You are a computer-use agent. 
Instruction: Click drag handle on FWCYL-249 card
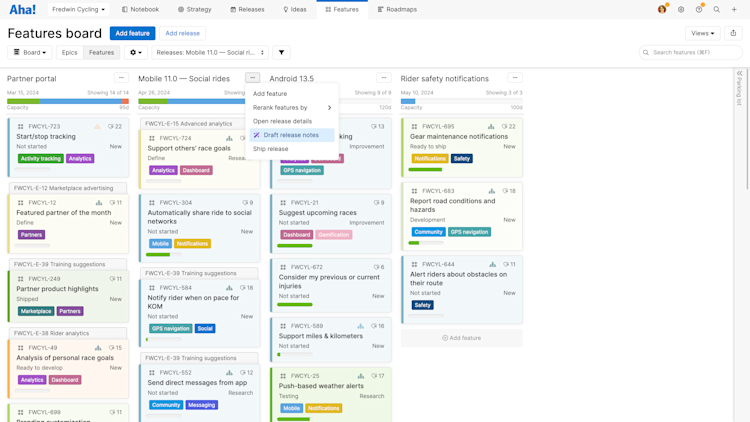point(21,279)
